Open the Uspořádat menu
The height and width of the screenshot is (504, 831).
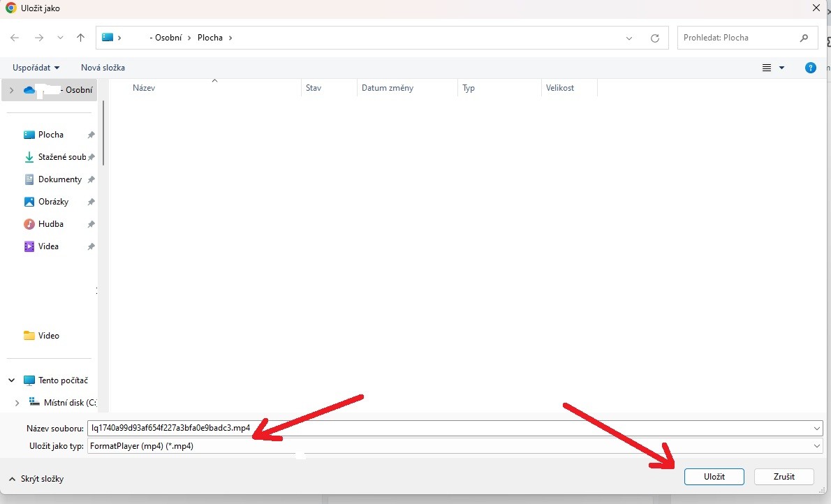click(x=36, y=68)
